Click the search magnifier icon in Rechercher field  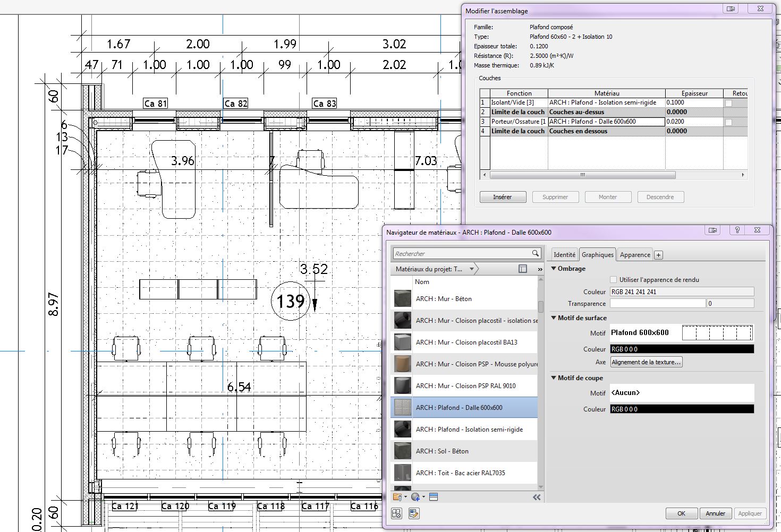(536, 253)
